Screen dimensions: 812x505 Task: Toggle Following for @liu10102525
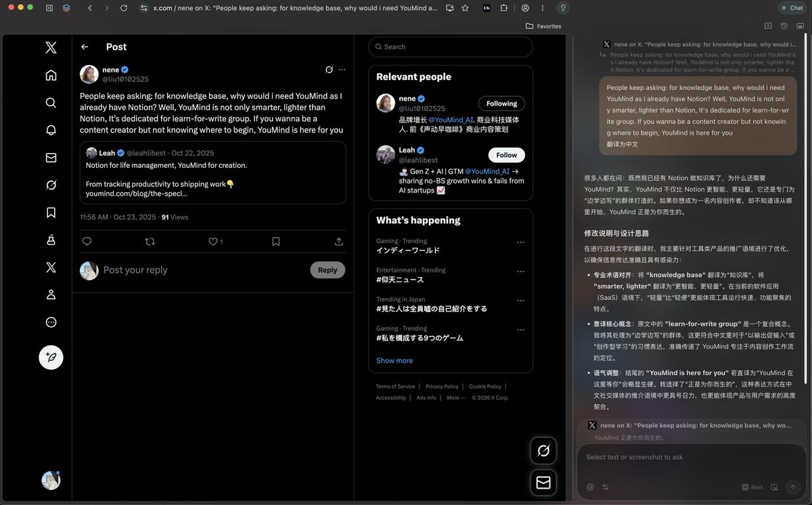[x=501, y=103]
